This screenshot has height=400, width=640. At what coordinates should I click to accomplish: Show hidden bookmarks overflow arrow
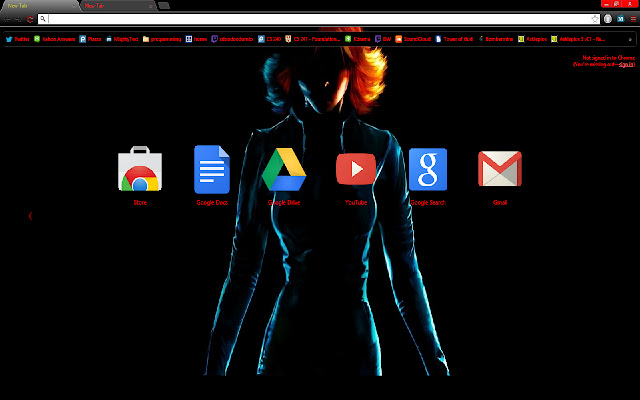630,40
